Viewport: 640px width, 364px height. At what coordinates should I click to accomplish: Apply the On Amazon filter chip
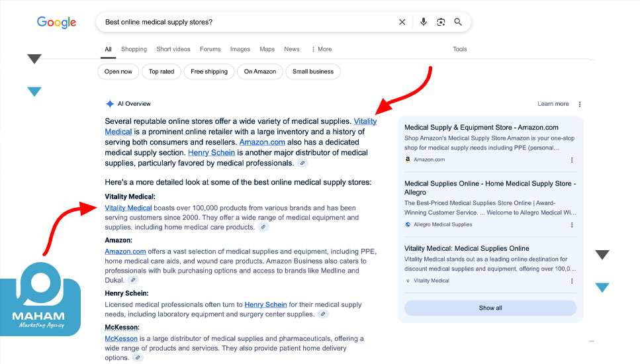260,71
